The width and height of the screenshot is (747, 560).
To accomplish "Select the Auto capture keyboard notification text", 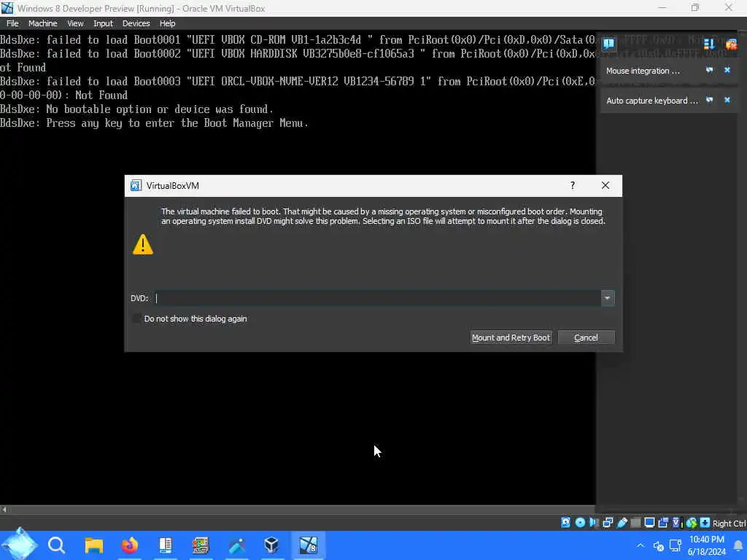I will pyautogui.click(x=651, y=101).
